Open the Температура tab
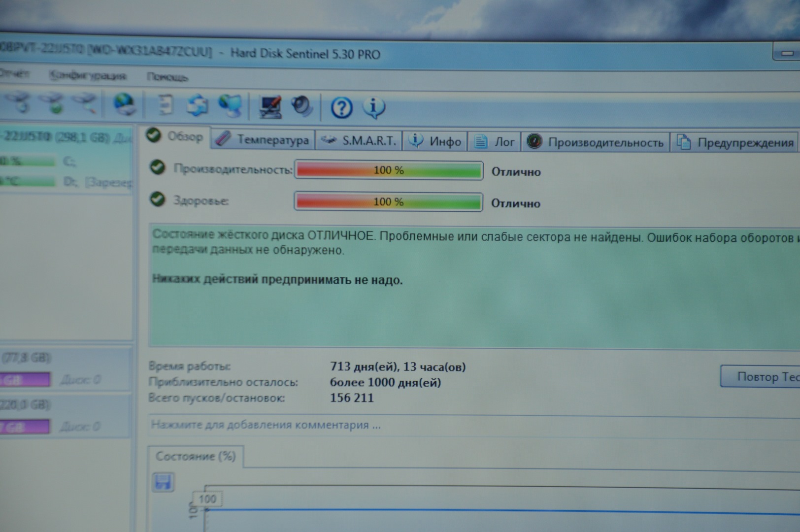Image resolution: width=800 pixels, height=532 pixels. (x=263, y=140)
